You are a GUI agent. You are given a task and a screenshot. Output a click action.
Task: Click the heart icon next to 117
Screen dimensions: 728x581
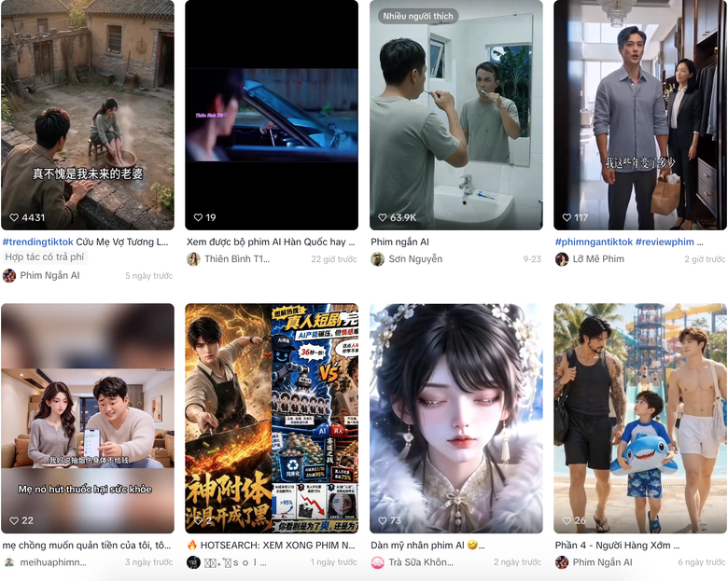(x=567, y=217)
